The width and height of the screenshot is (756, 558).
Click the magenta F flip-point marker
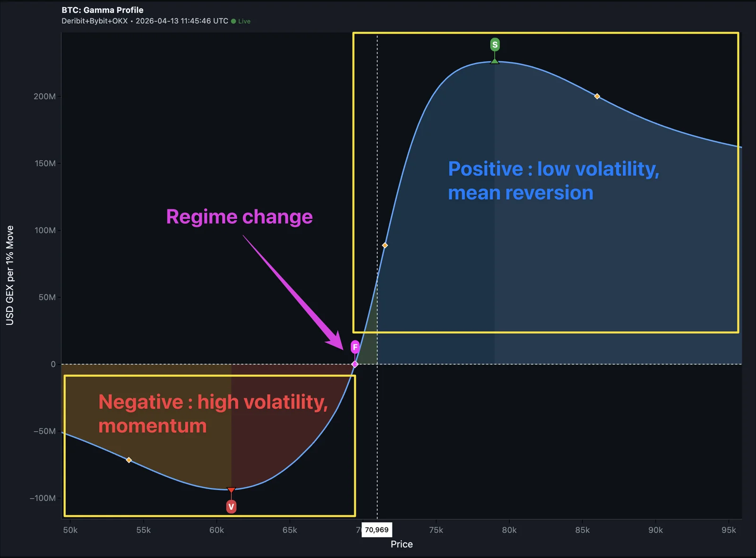pyautogui.click(x=354, y=347)
